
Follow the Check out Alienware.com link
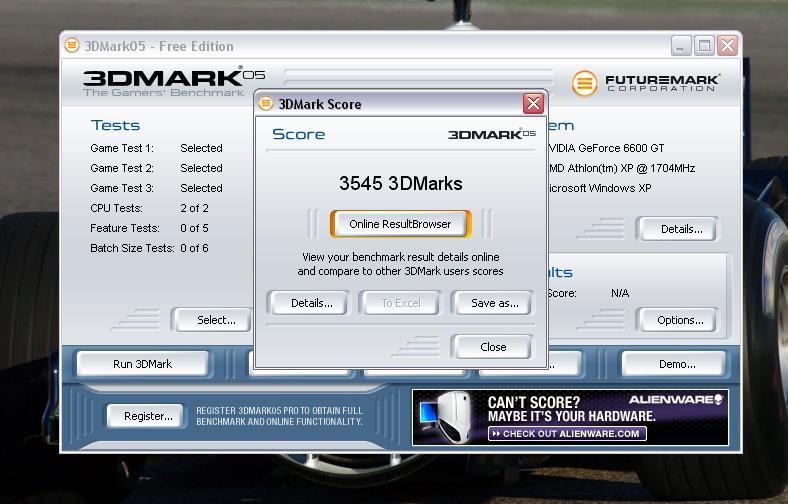(567, 434)
